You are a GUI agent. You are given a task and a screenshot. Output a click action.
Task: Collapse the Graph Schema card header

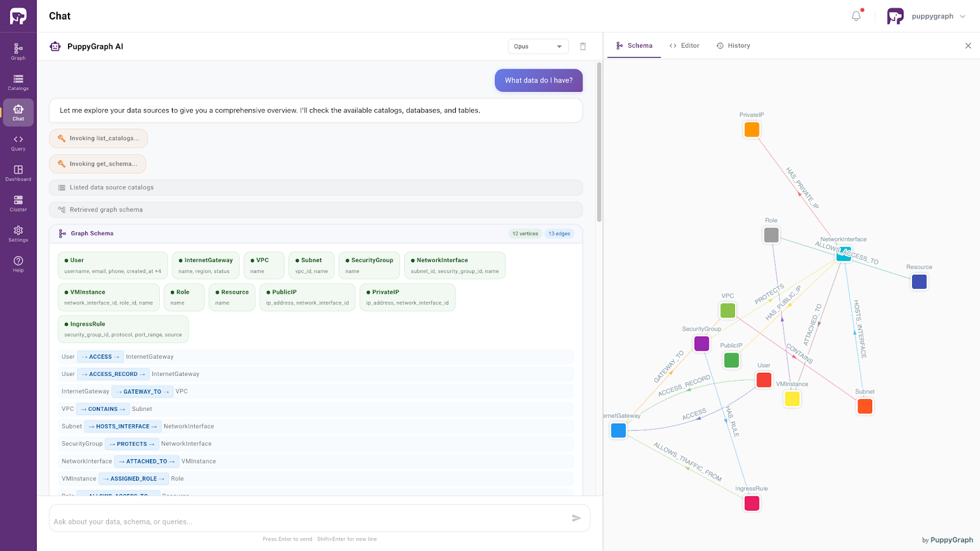pos(316,233)
